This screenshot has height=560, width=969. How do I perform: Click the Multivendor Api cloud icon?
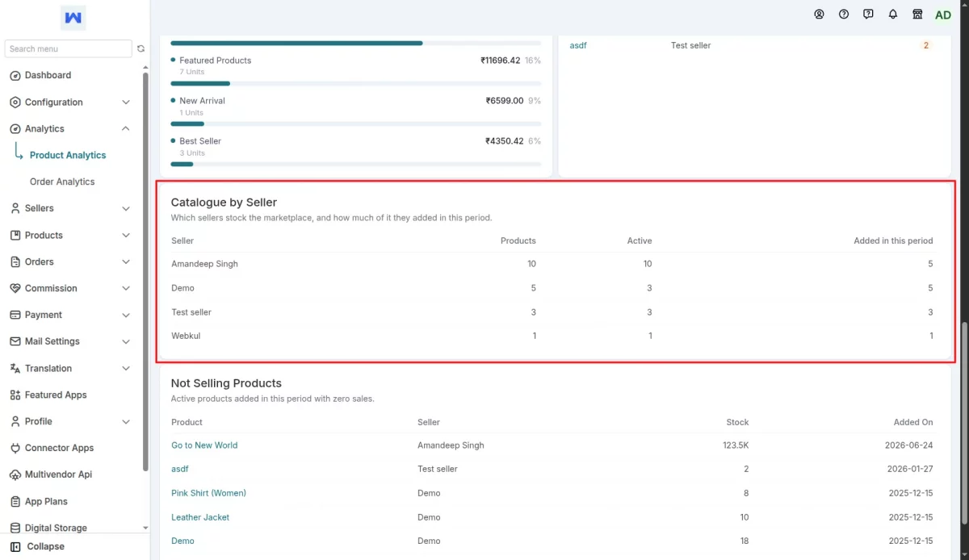tap(15, 475)
